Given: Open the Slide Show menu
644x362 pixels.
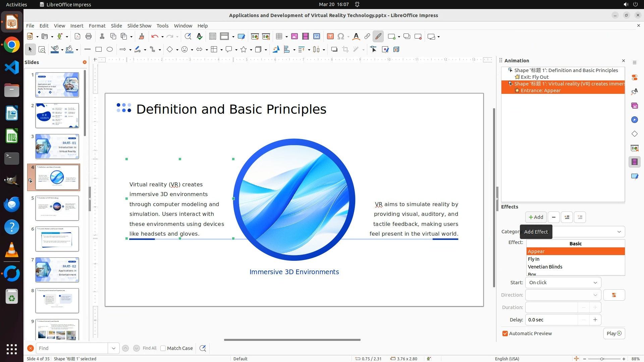Looking at the screenshot, I should [139, 26].
